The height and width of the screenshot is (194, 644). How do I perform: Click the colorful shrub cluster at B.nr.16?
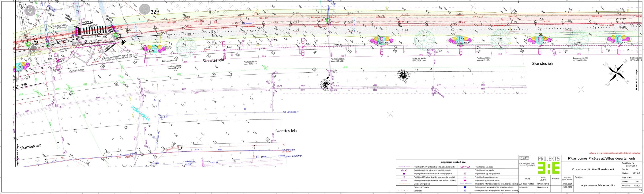click(618, 39)
